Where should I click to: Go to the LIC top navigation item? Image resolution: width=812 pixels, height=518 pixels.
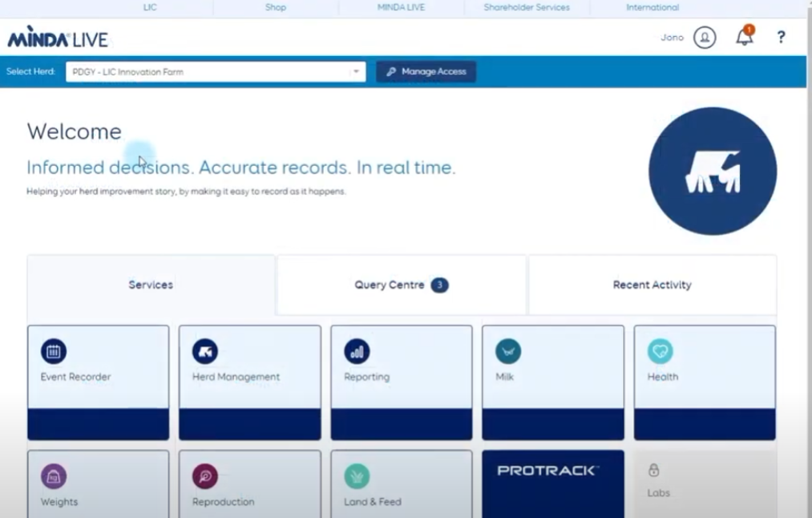pos(150,7)
